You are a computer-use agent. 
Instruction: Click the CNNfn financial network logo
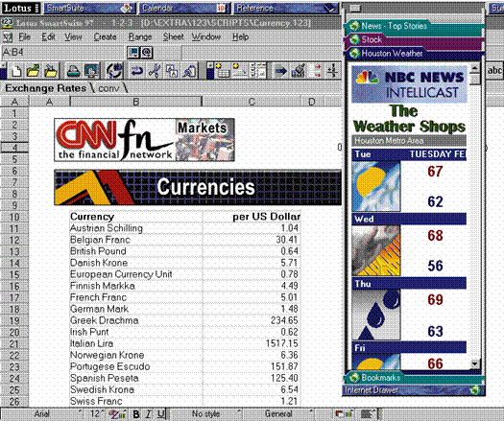click(x=144, y=140)
